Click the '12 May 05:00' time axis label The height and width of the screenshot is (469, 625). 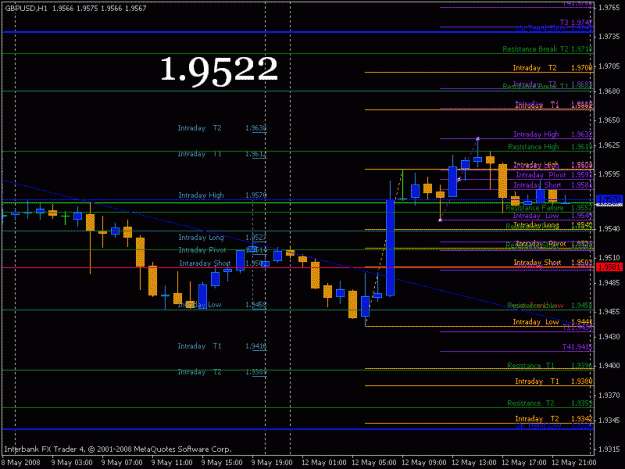[x=374, y=462]
